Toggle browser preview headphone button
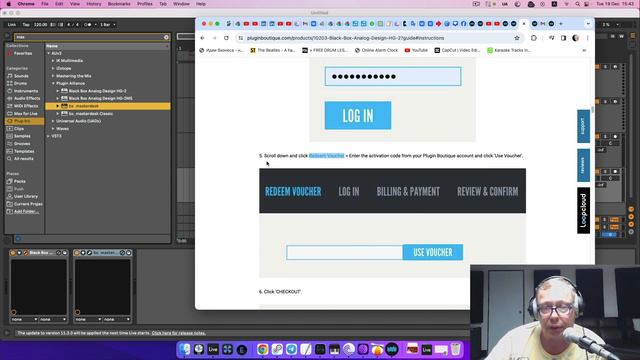This screenshot has height=360, width=640. (x=18, y=239)
